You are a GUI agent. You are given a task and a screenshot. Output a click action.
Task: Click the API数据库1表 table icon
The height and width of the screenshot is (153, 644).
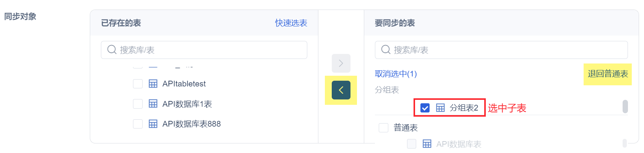(x=153, y=104)
